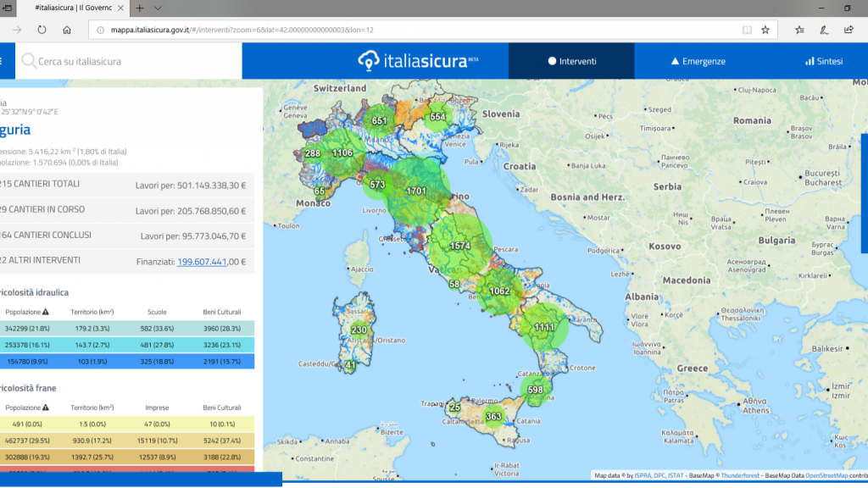Click the ISTAT attribution link
The height and width of the screenshot is (488, 868).
click(x=676, y=475)
